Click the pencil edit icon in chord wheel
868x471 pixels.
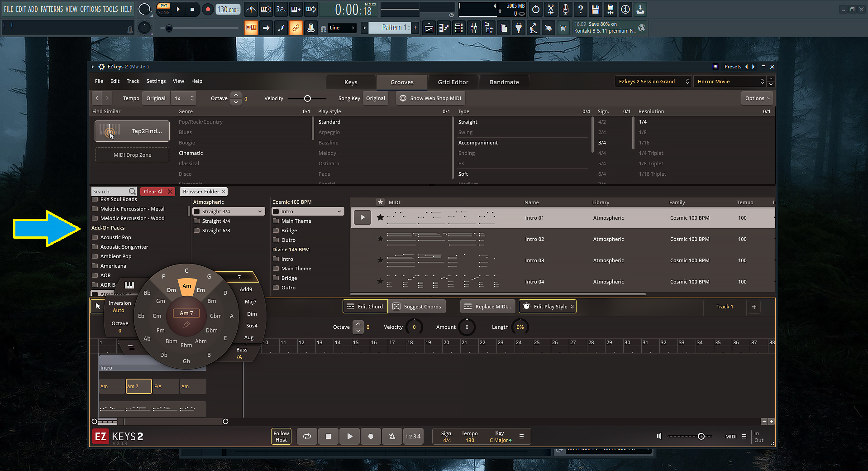click(186, 325)
